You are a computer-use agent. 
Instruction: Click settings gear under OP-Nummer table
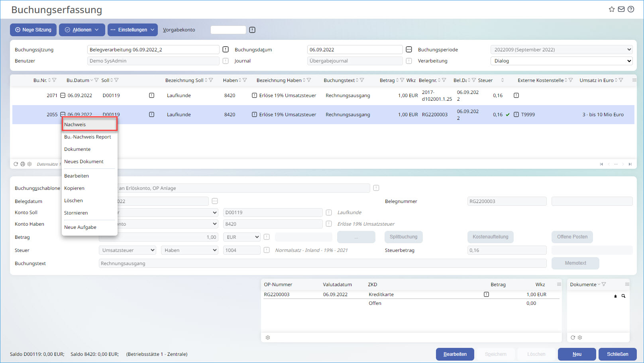point(268,338)
